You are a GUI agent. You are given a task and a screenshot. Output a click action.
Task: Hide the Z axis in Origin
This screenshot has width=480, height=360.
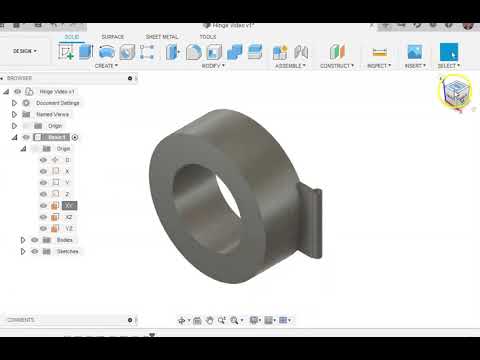43,194
